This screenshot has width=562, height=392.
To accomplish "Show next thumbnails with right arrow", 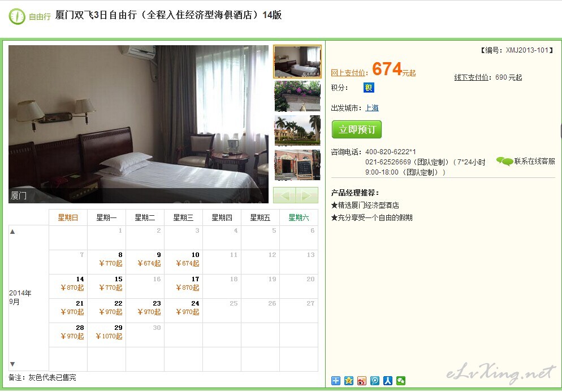I will pos(307,195).
